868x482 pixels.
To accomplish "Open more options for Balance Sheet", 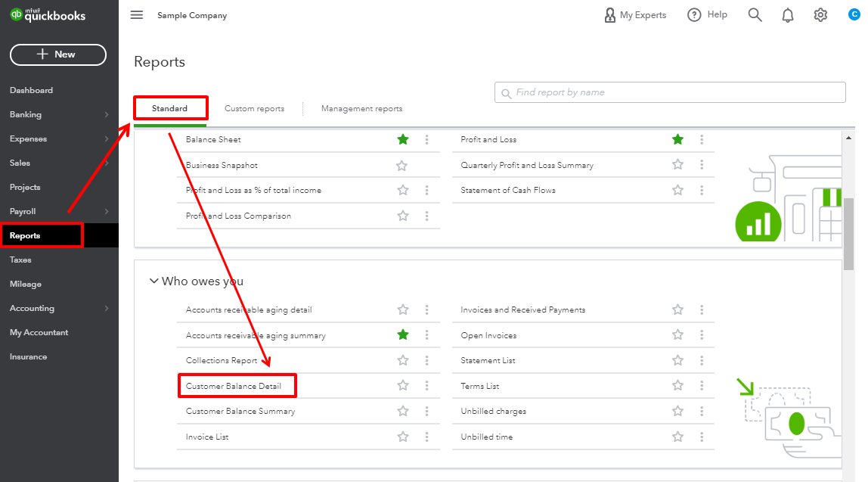I will (x=426, y=140).
